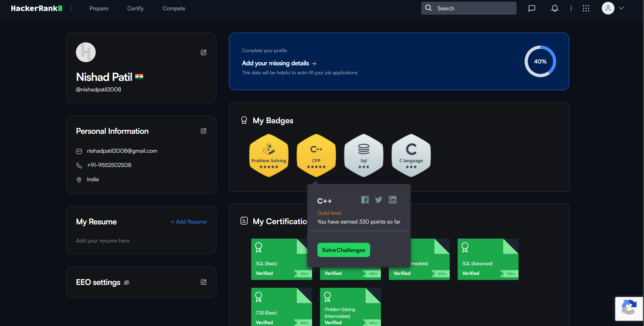644x326 pixels.
Task: Open the apps grid menu icon
Action: 586,8
